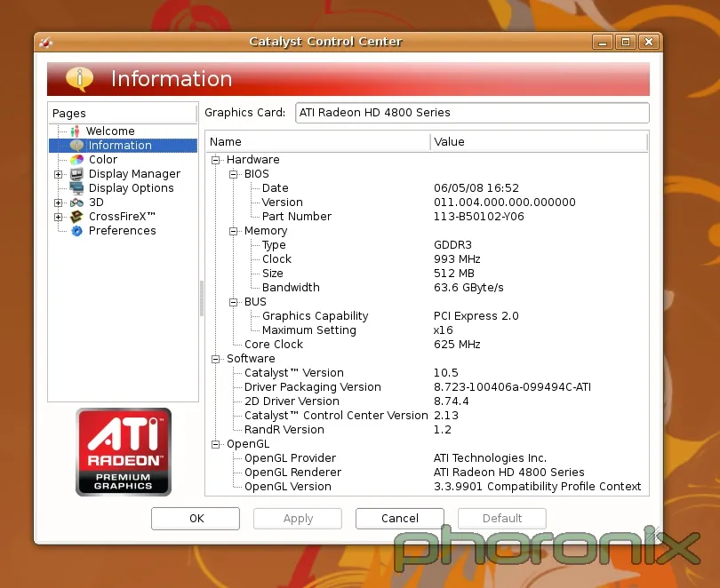
Task: Click the 3D glasses icon
Action: pos(76,203)
